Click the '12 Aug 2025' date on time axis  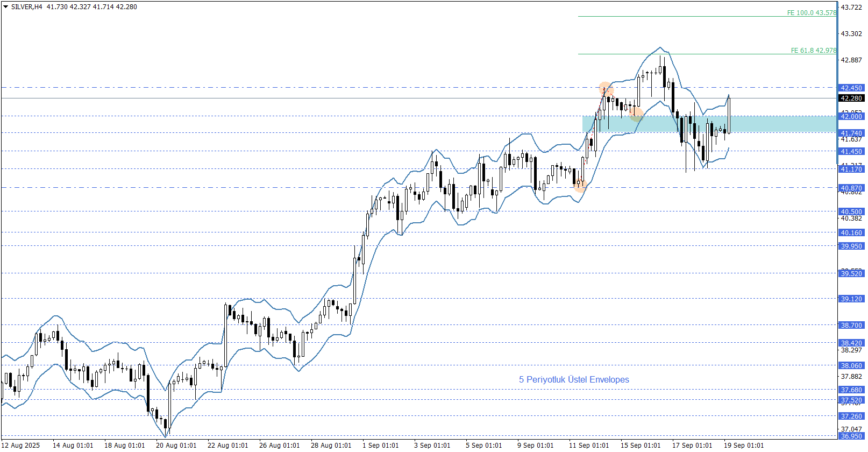21,446
